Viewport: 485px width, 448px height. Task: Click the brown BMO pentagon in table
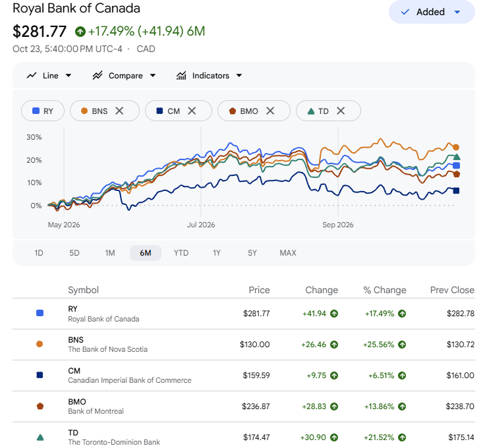click(x=40, y=406)
